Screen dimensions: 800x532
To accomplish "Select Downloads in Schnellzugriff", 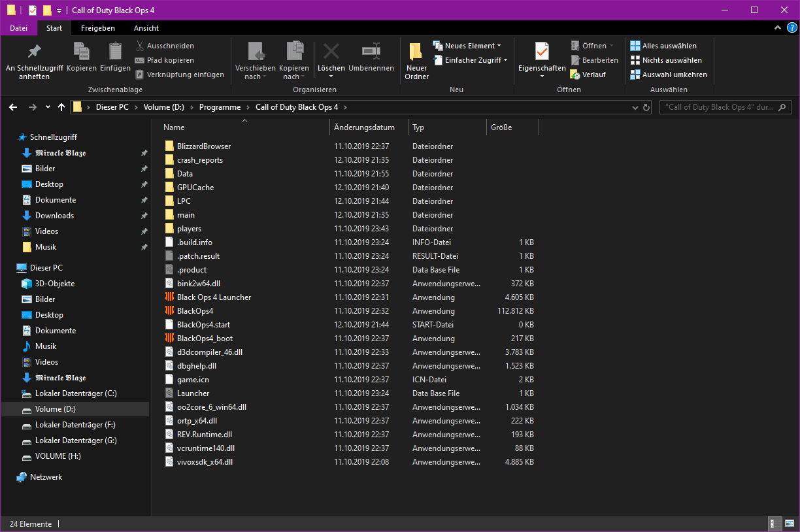I will [54, 216].
